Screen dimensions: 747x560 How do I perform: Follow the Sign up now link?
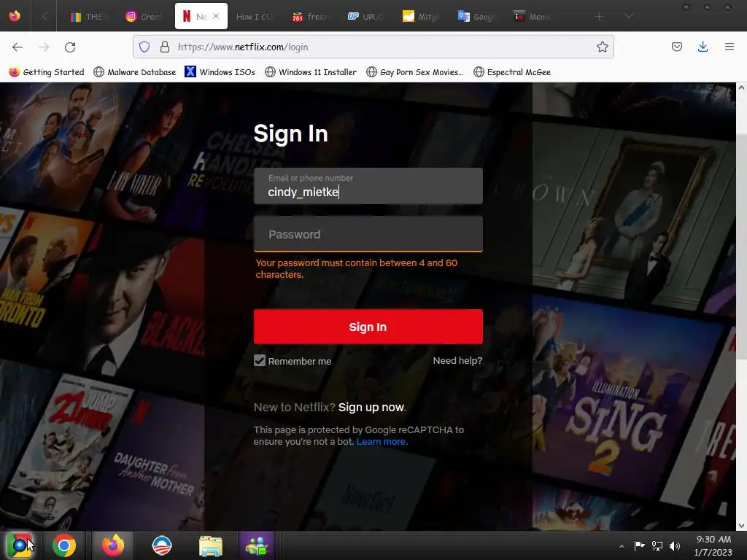coord(371,407)
